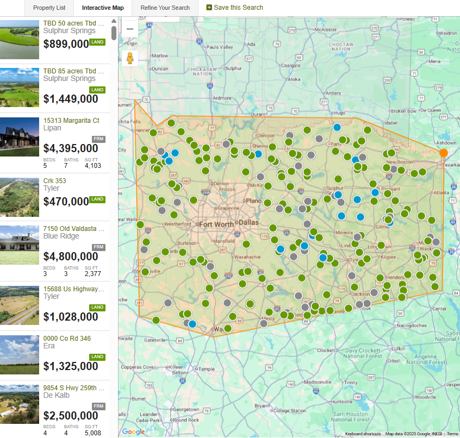Switch to the Property List tab
Image resolution: width=460 pixels, height=438 pixels.
point(49,8)
